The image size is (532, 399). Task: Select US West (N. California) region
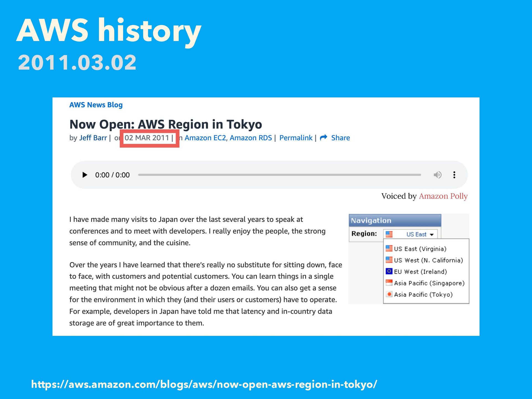pyautogui.click(x=428, y=260)
